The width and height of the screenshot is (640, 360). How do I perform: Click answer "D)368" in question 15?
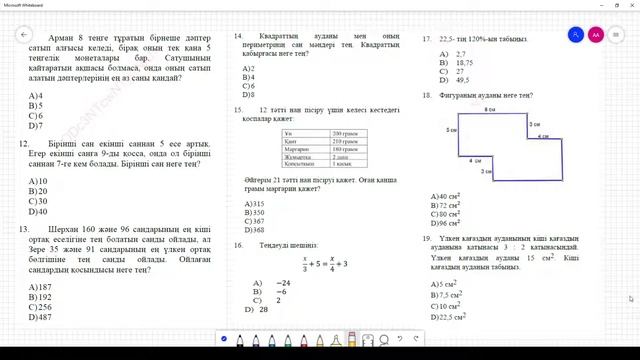pos(254,230)
